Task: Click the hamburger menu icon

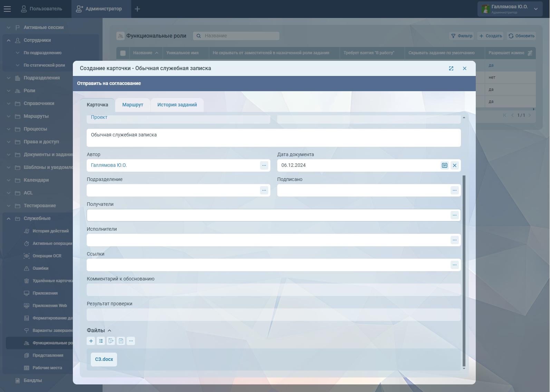Action: (x=7, y=9)
